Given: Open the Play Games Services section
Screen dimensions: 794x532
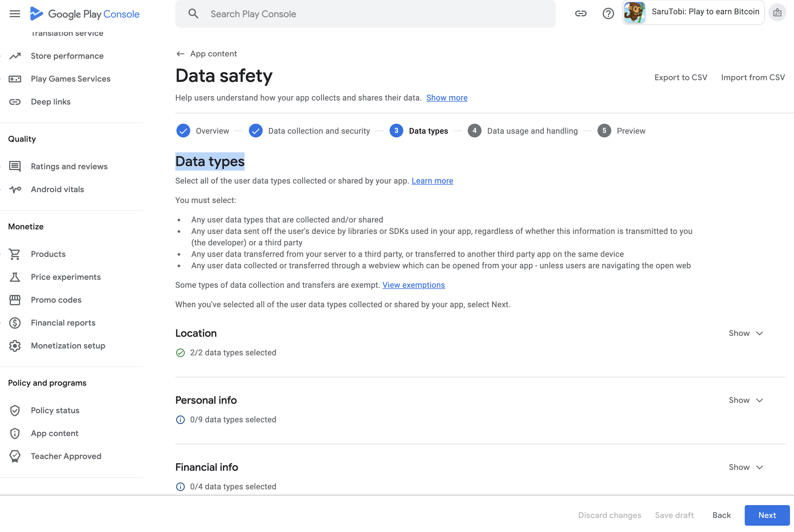Looking at the screenshot, I should tap(70, 79).
